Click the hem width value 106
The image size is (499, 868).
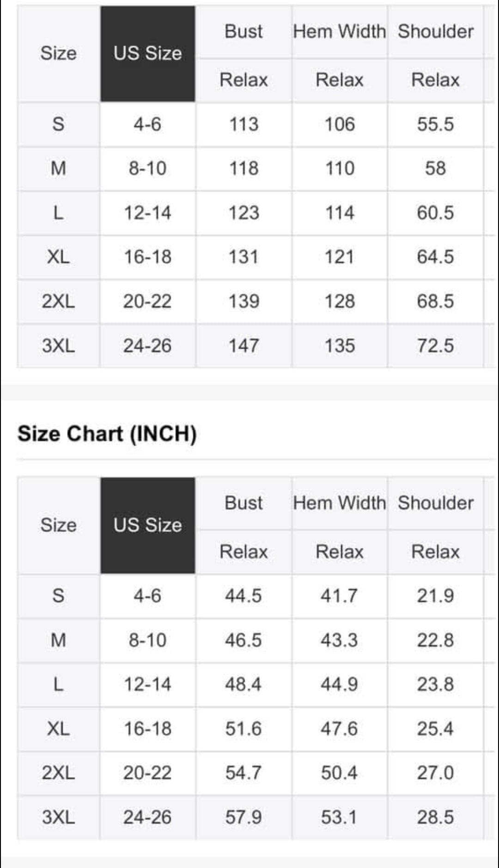340,124
